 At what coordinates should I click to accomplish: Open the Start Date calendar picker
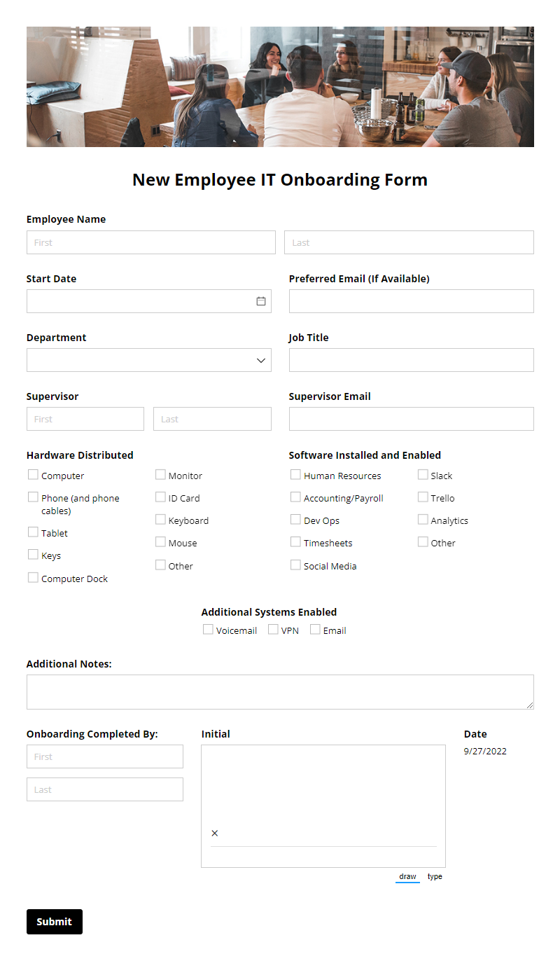coord(261,301)
